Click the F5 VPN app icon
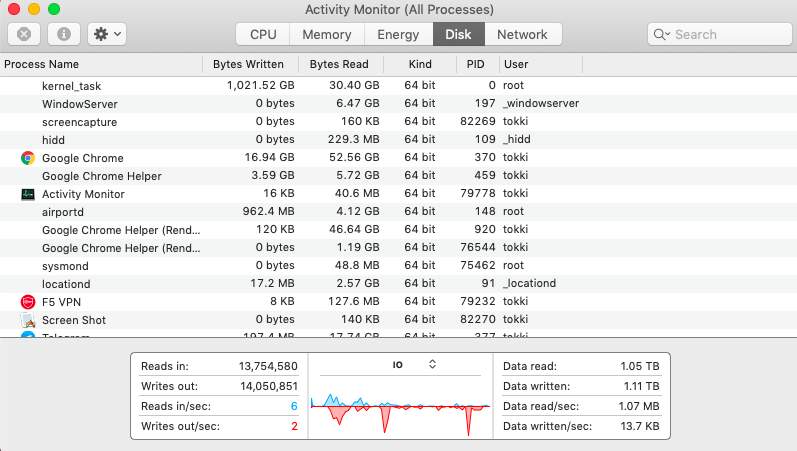The height and width of the screenshot is (451, 797). tap(28, 302)
